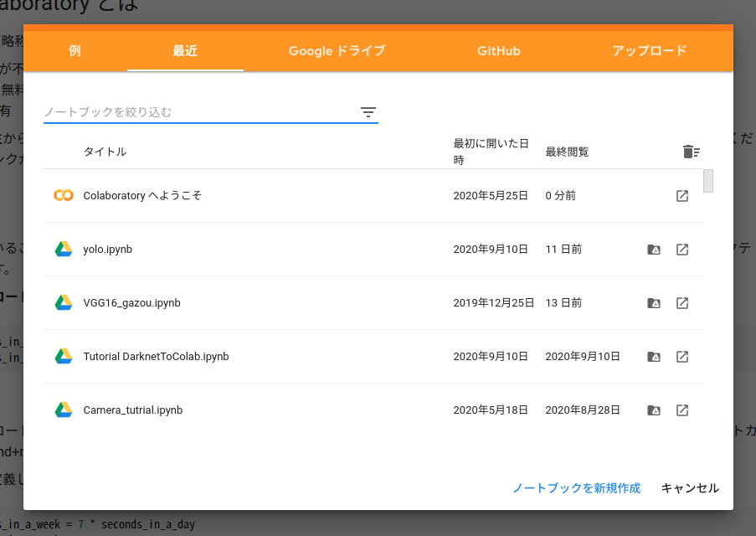Open the Colaboratory へようこそ notebook
The height and width of the screenshot is (536, 756).
pyautogui.click(x=142, y=195)
